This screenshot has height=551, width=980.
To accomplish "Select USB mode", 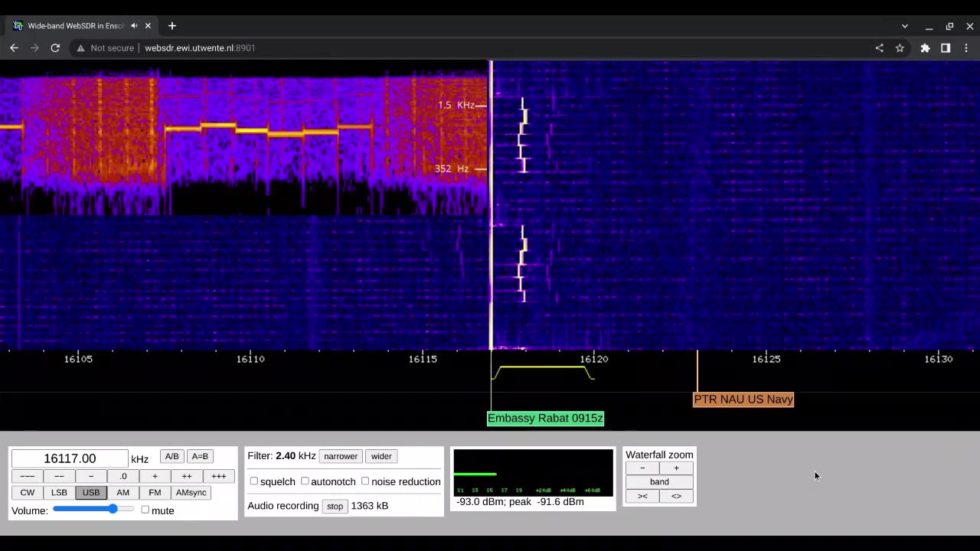I will click(91, 492).
